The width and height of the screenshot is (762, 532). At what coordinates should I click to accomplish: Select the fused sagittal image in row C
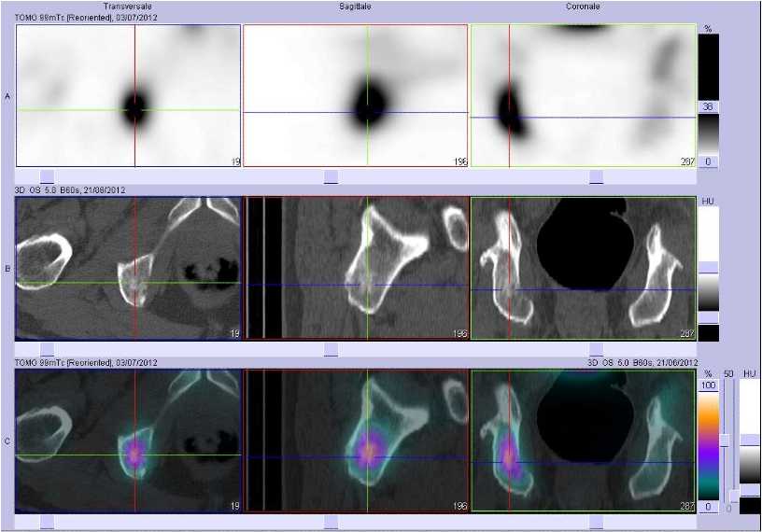pos(355,441)
